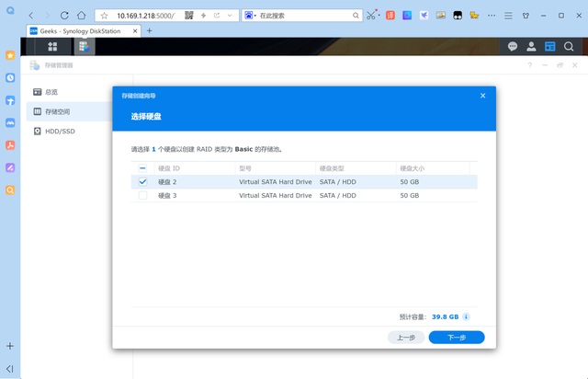Expand the address bar dropdown chevron
The height and width of the screenshot is (379, 588).
pos(230,16)
